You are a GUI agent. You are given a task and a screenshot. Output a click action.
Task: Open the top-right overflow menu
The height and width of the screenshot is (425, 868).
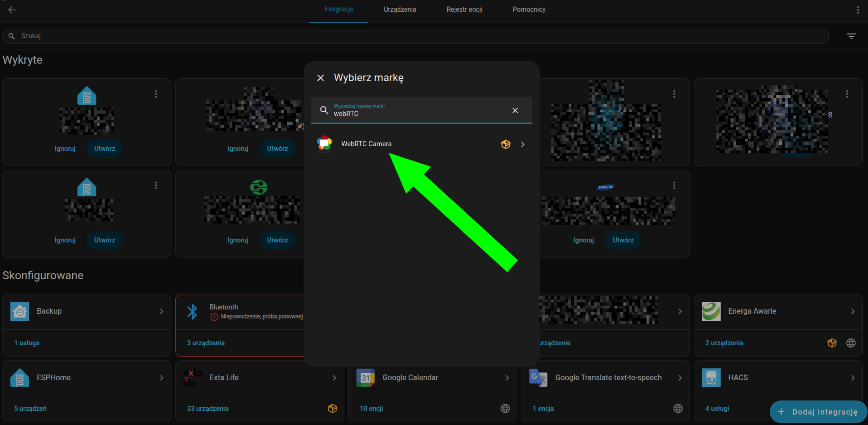(858, 10)
